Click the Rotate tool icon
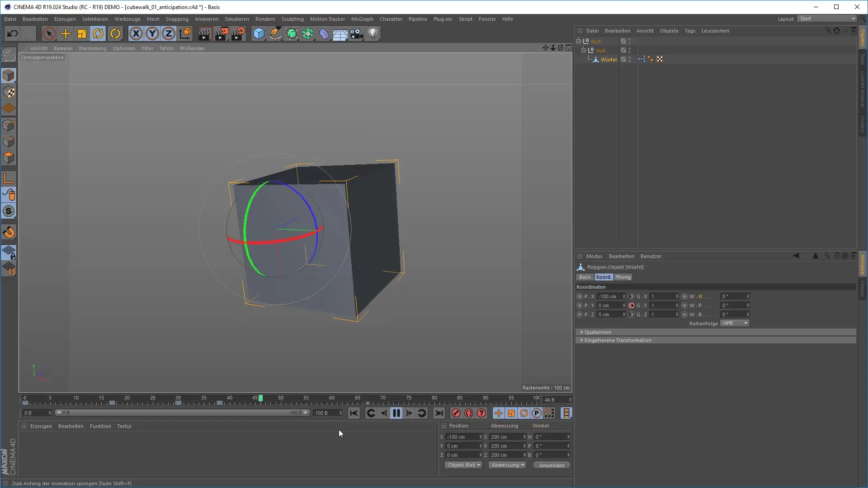 pyautogui.click(x=98, y=34)
